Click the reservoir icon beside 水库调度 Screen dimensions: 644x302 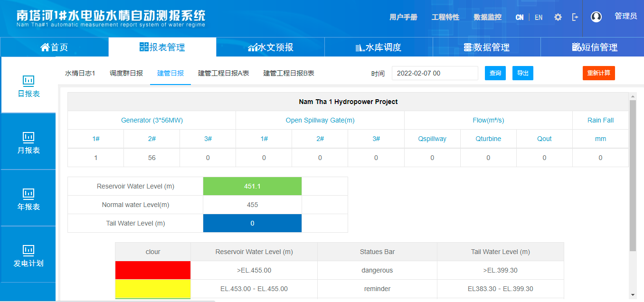tap(360, 47)
